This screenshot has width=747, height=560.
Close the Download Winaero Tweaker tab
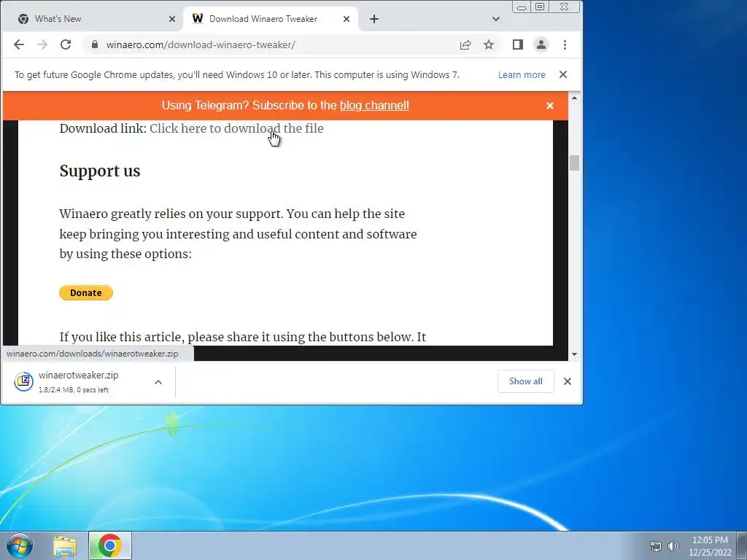click(347, 19)
